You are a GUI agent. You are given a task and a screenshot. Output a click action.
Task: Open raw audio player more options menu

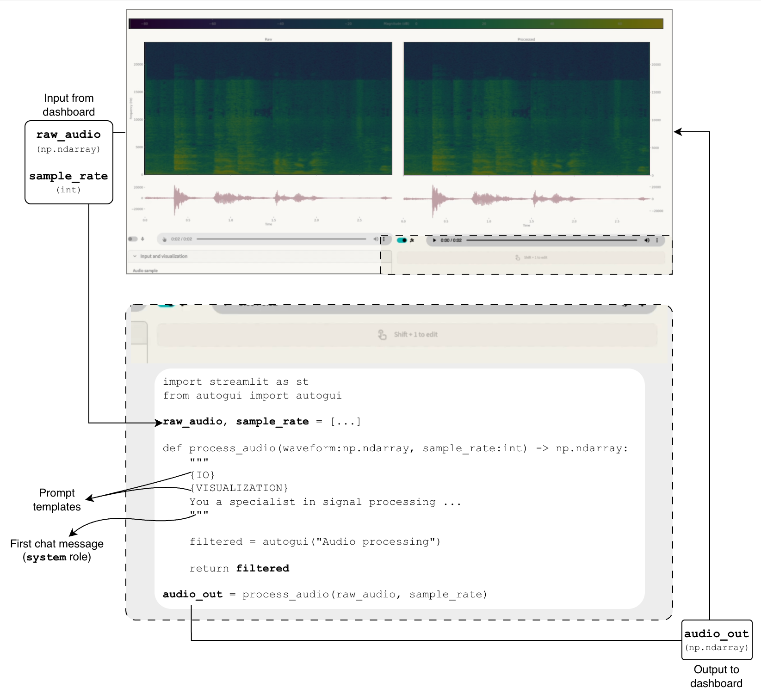(x=384, y=239)
